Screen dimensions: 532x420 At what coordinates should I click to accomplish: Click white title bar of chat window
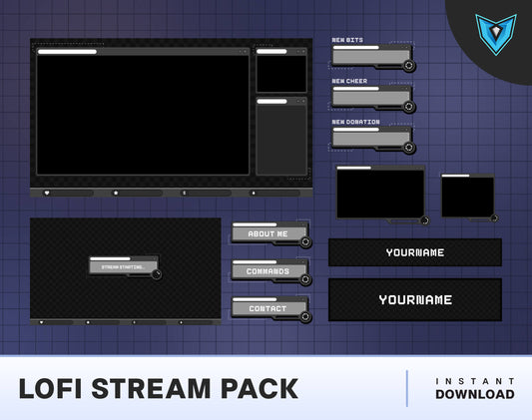(271, 102)
